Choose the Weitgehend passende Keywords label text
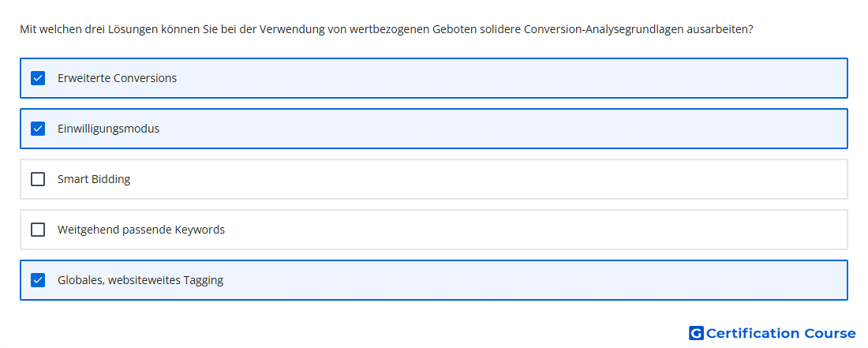 coord(141,230)
